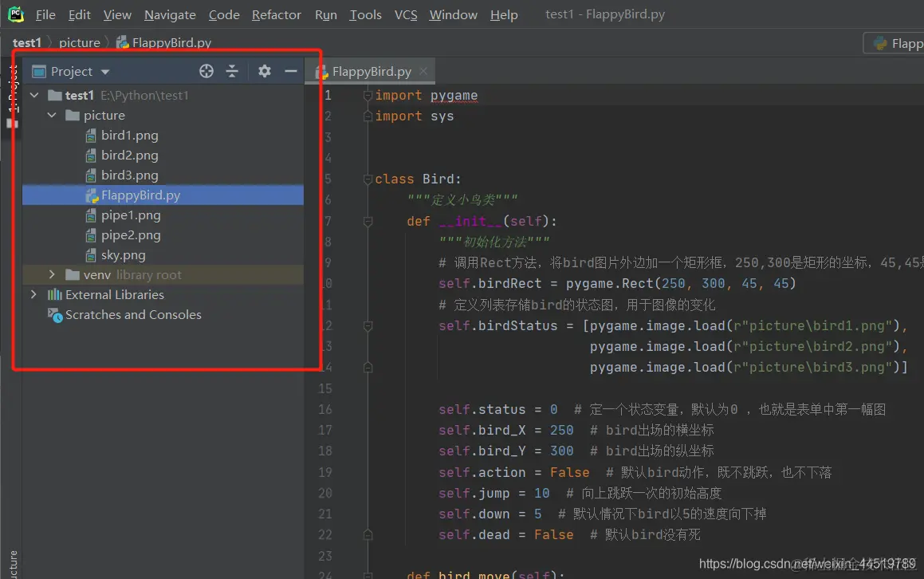Click 'self.dead = False' code text
The width and height of the screenshot is (924, 579).
coord(505,535)
